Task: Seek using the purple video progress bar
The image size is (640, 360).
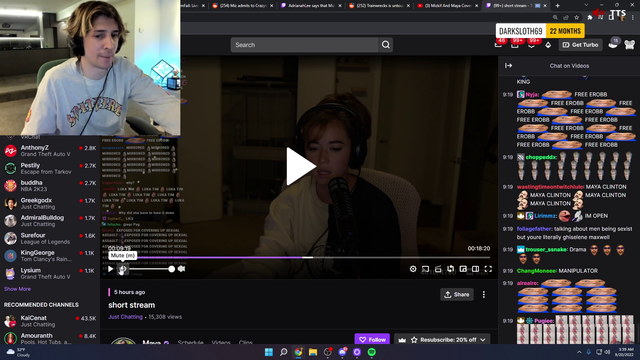Action: tap(299, 258)
